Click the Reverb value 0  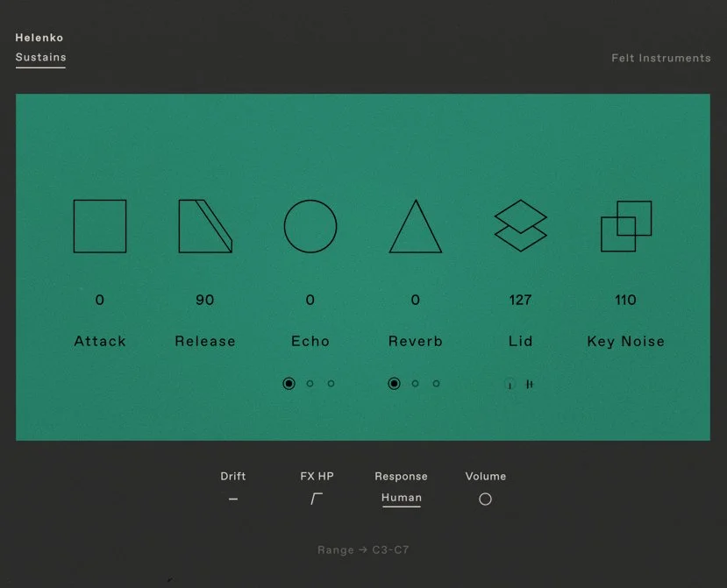click(x=416, y=300)
